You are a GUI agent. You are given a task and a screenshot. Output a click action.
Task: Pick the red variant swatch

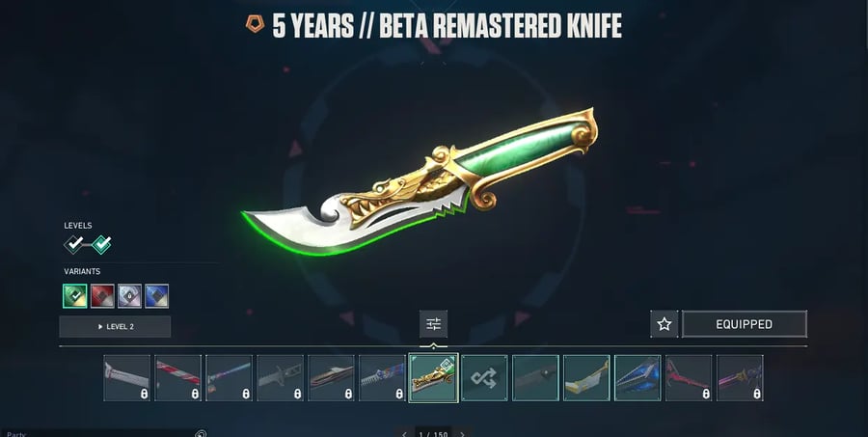(x=102, y=296)
